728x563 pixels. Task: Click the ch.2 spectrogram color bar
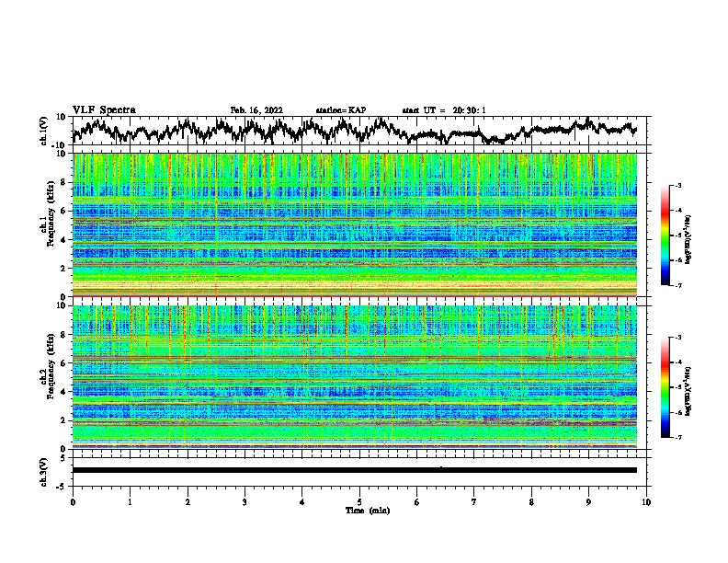(x=665, y=387)
